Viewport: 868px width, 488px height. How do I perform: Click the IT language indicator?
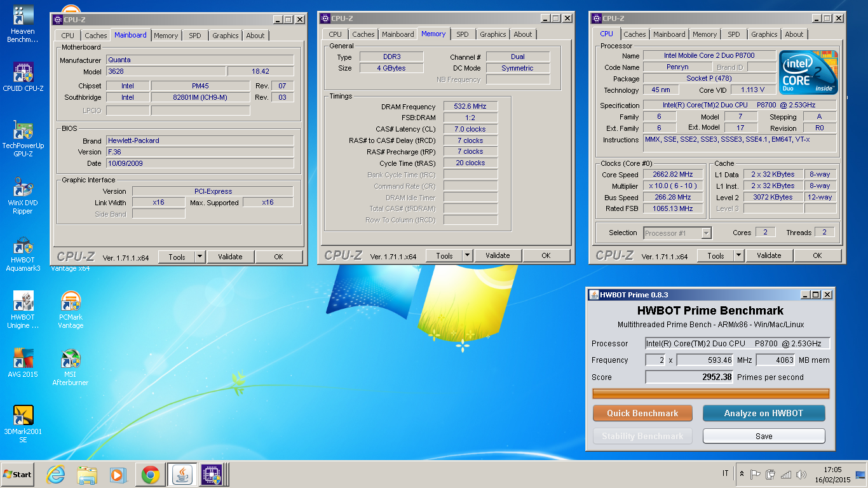pos(726,474)
